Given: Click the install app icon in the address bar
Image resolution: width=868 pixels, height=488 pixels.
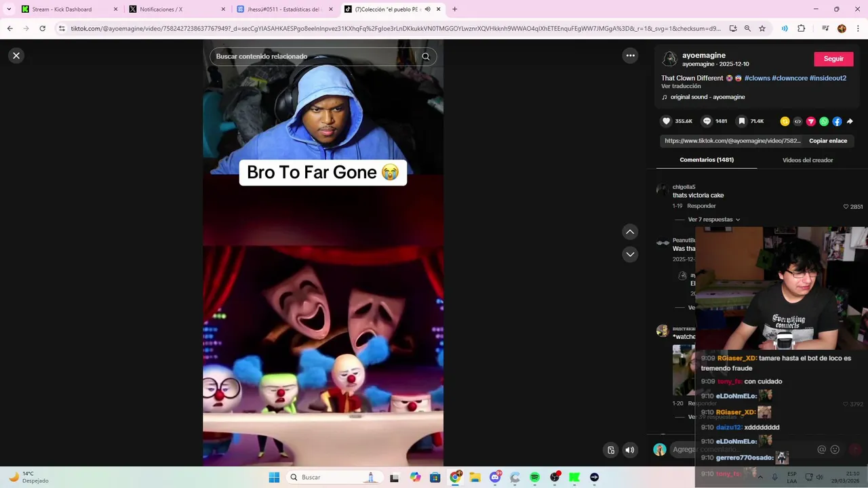Looking at the screenshot, I should tap(733, 28).
